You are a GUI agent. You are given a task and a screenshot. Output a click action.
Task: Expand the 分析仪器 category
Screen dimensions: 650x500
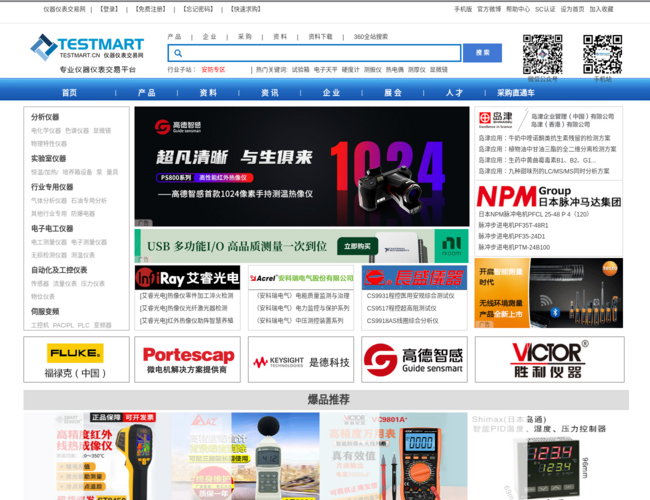[45, 117]
